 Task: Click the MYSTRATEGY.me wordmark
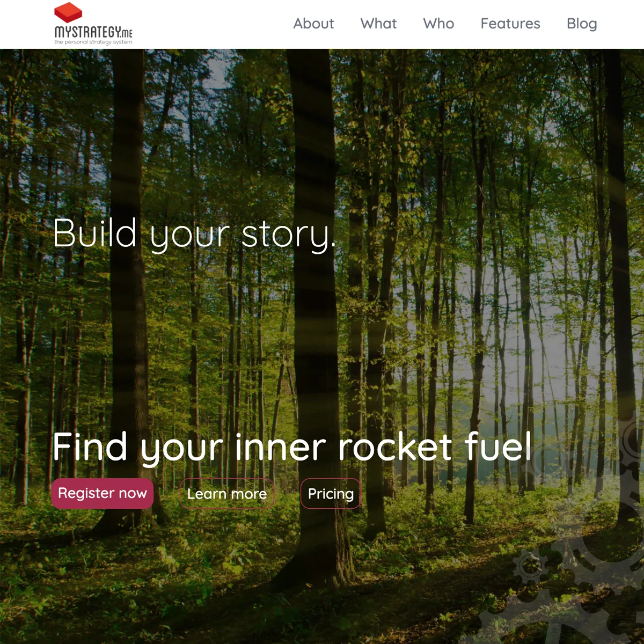[93, 32]
